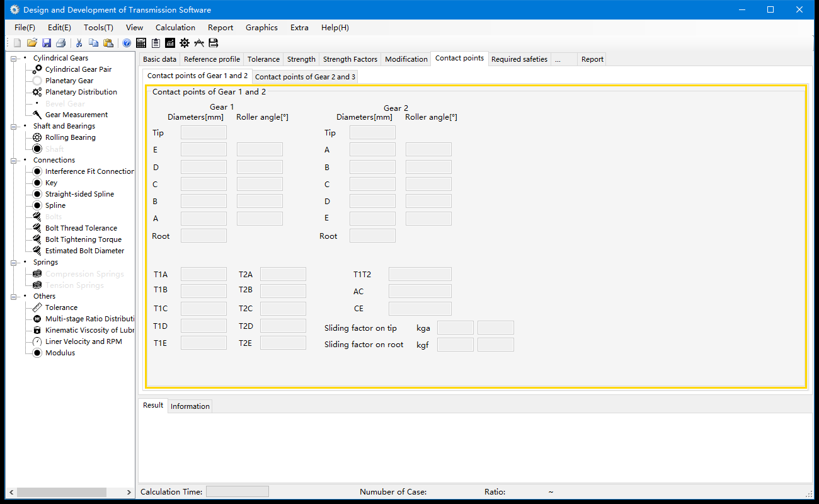
Task: Switch to the Required safeties tab
Action: 520,59
